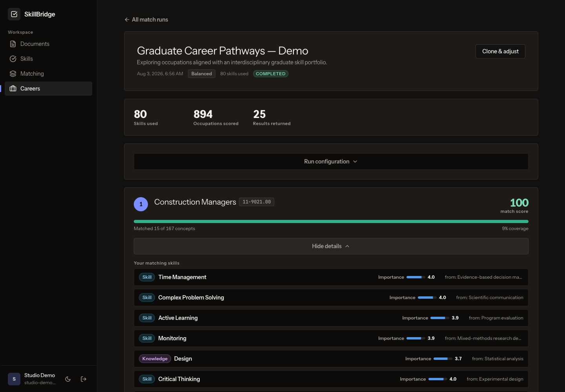Select the Design knowledge row

331,359
